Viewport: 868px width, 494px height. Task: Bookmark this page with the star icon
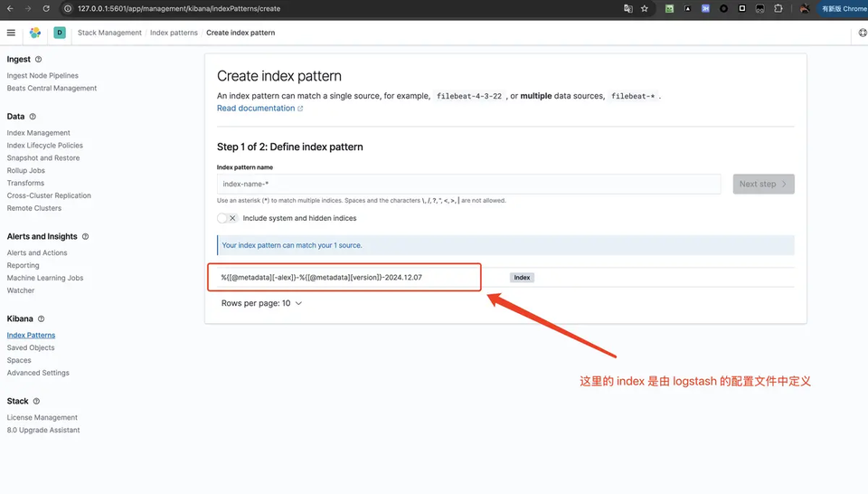click(x=645, y=8)
